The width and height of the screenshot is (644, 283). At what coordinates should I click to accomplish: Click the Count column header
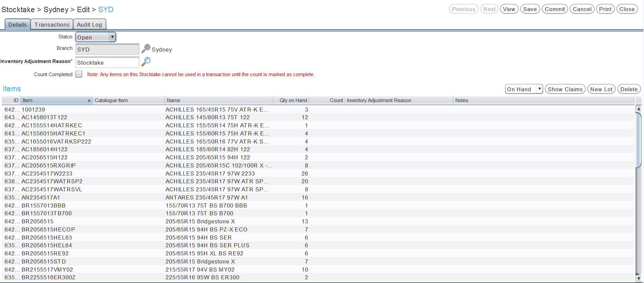(x=327, y=100)
